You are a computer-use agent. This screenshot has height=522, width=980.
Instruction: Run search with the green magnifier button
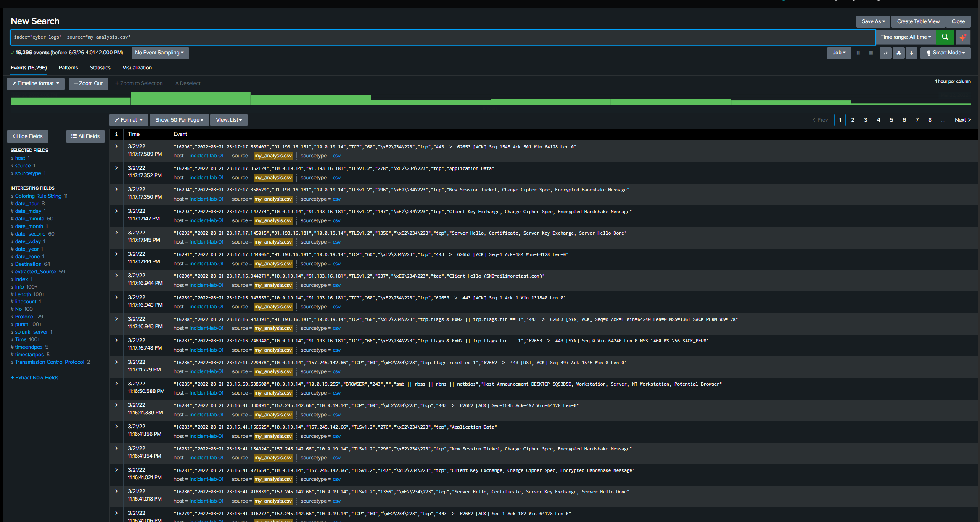point(945,37)
